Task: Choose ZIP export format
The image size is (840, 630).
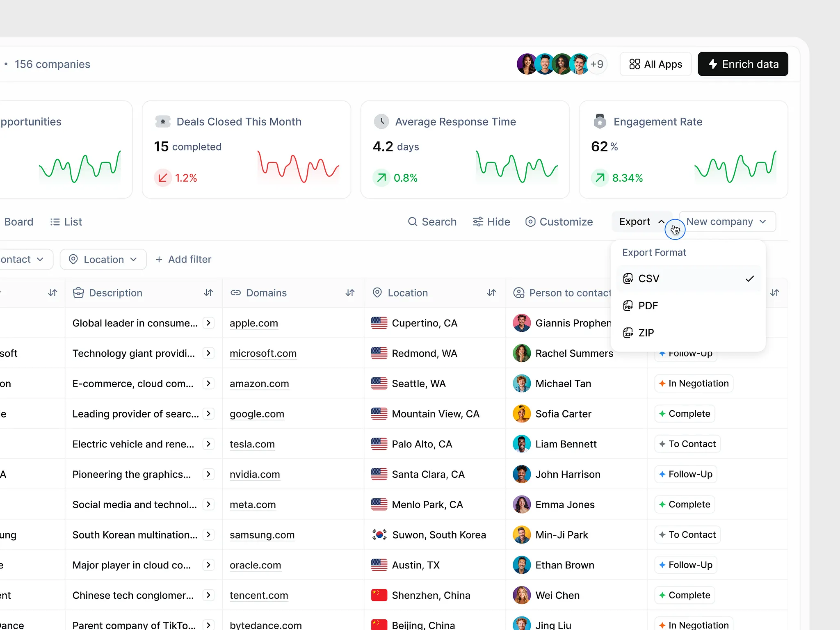Action: (688, 333)
